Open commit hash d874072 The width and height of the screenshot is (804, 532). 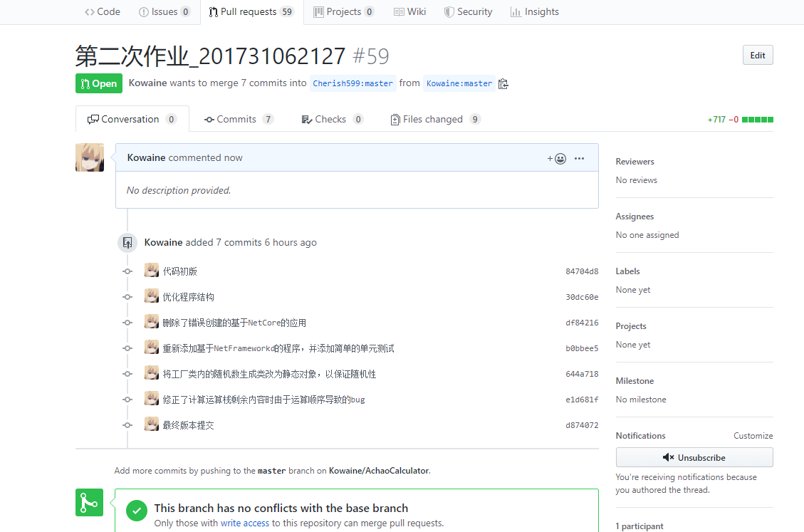[582, 425]
